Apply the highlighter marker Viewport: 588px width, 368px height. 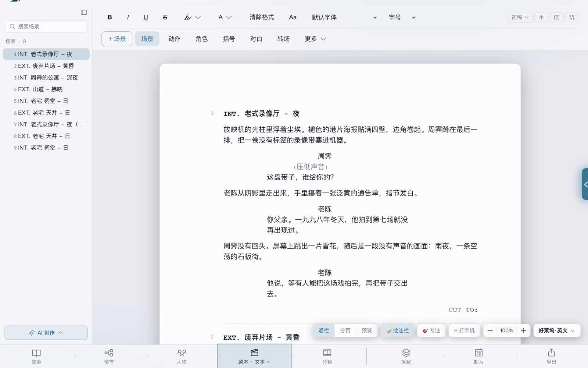tap(188, 17)
